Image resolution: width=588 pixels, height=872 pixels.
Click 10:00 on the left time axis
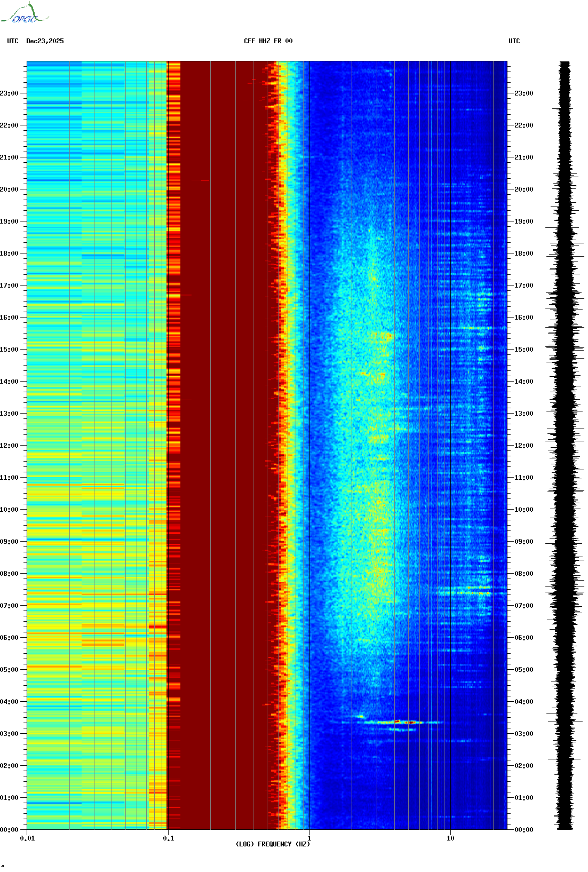(9, 510)
